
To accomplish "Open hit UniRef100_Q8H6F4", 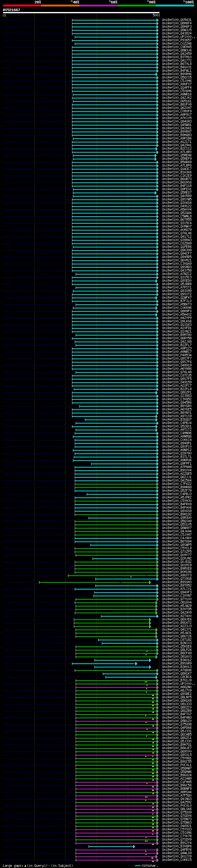I will click(176, 23).
